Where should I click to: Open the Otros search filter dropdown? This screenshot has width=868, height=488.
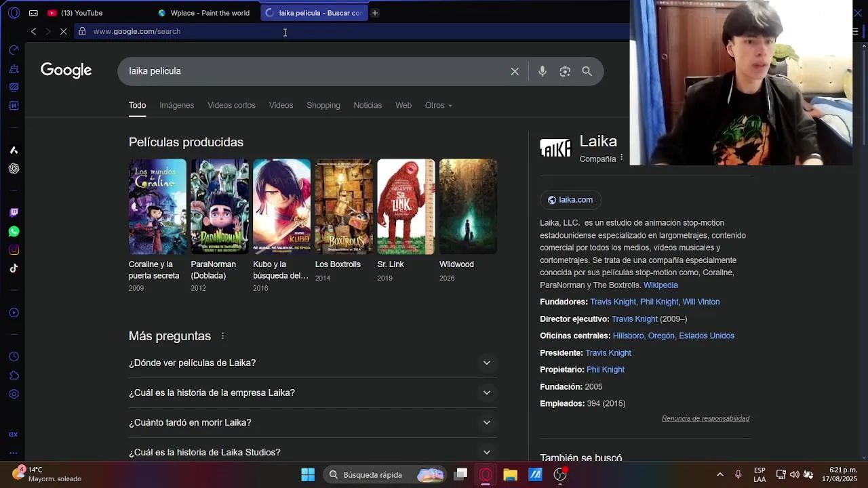point(438,105)
